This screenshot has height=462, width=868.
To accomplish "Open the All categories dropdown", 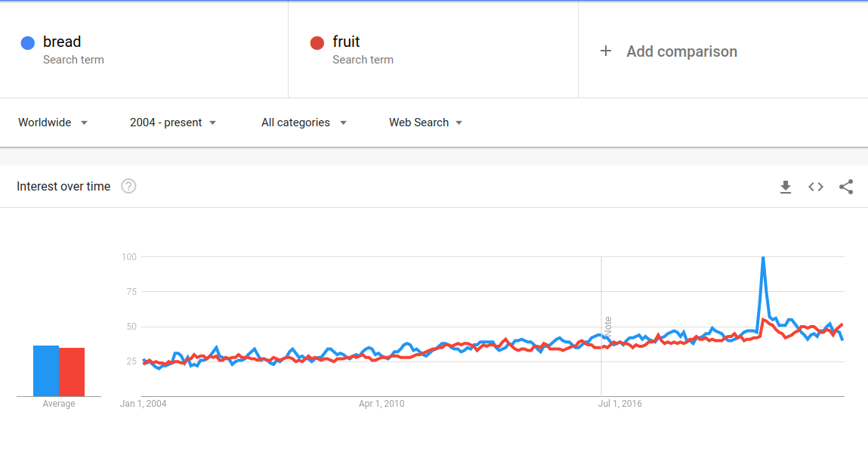I will click(304, 122).
